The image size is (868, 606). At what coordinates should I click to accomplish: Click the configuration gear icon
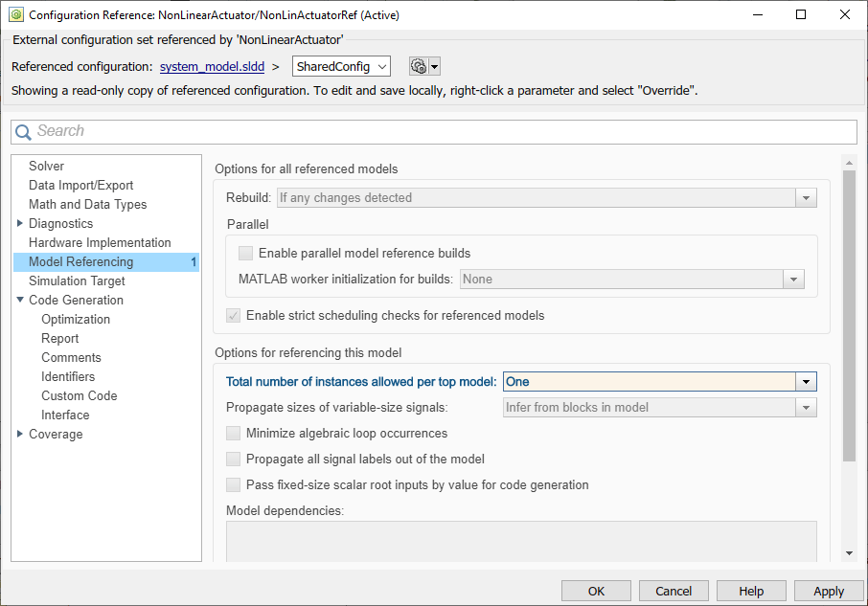click(x=418, y=66)
